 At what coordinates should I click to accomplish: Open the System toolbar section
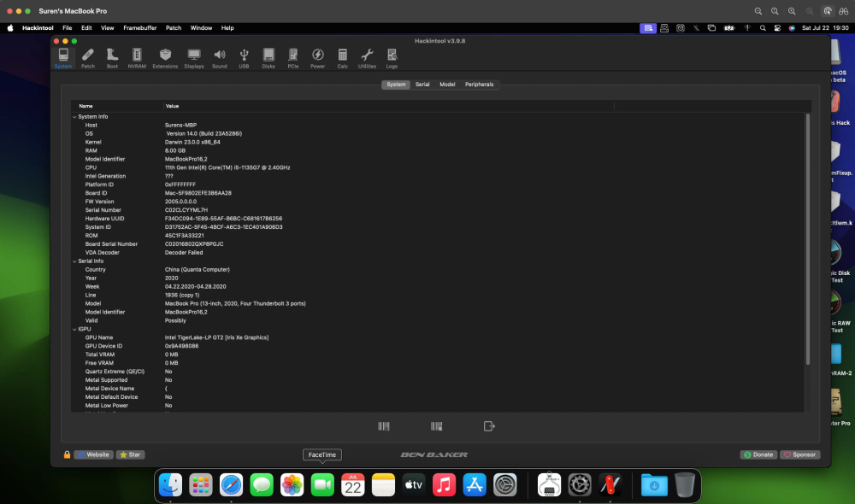(63, 58)
